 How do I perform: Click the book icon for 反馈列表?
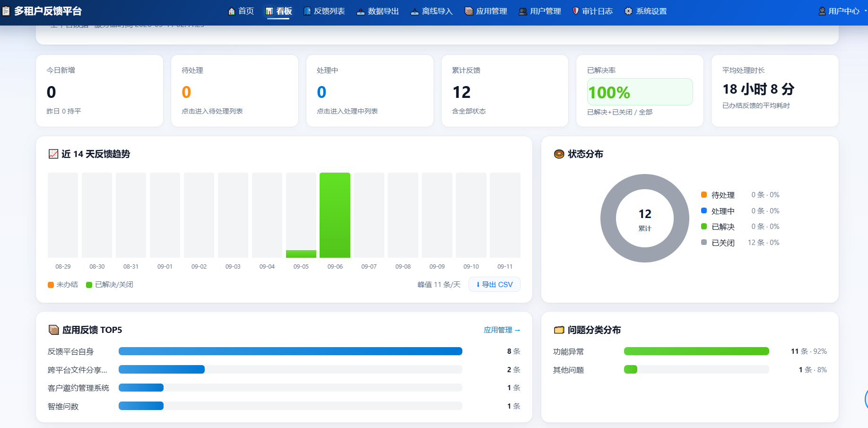tap(307, 11)
